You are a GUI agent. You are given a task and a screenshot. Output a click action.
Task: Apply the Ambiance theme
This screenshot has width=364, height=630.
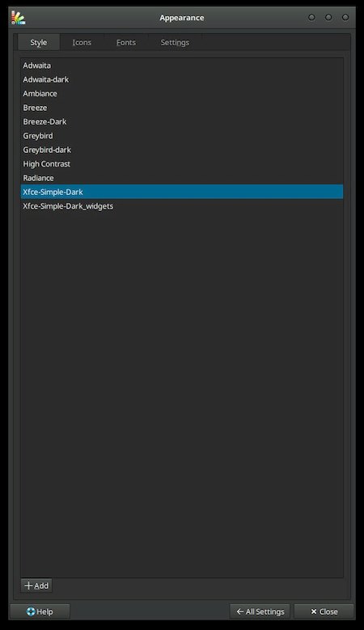point(182,93)
